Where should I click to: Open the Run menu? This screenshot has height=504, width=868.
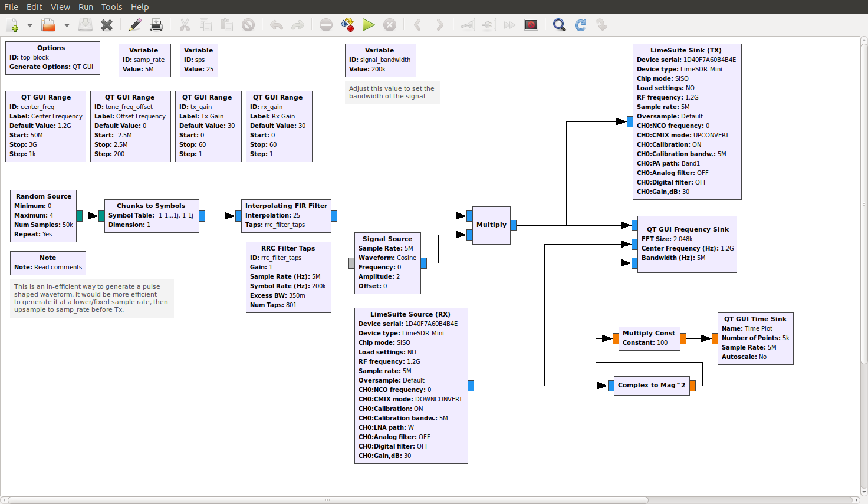(86, 7)
